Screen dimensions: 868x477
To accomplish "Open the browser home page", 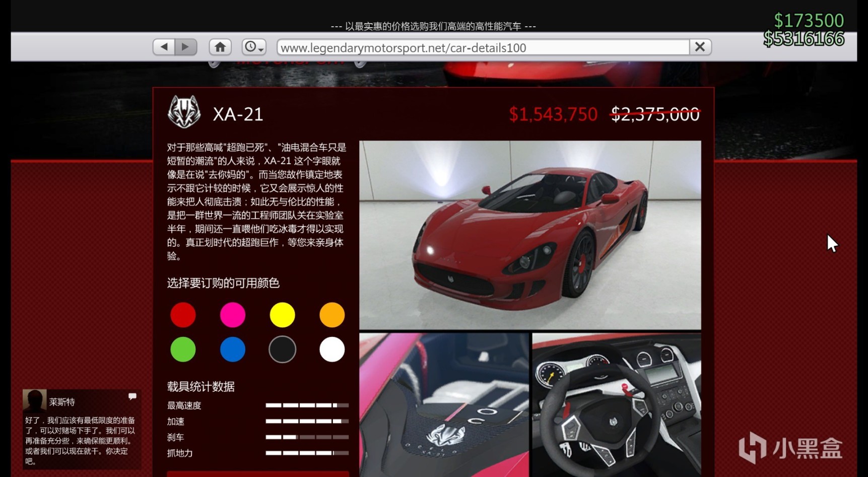I will tap(220, 47).
